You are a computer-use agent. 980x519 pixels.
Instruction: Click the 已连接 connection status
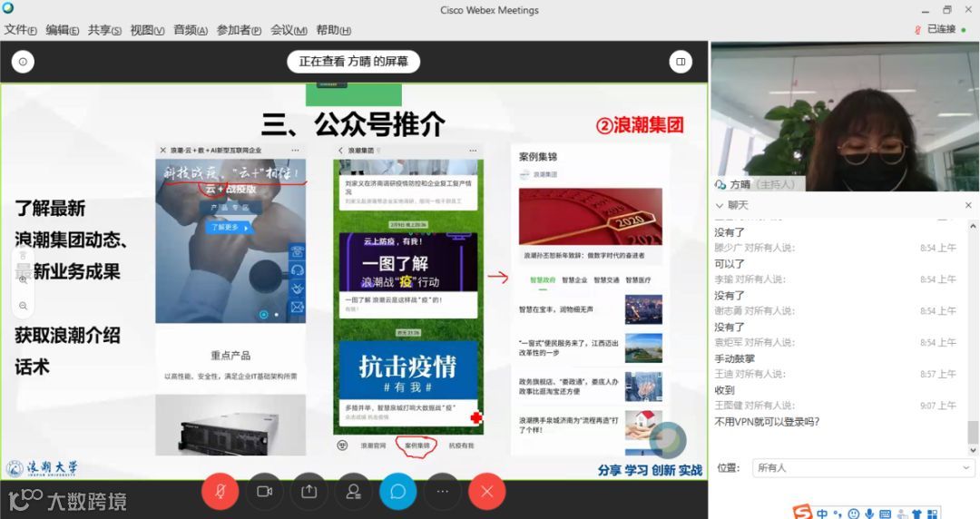coord(941,29)
